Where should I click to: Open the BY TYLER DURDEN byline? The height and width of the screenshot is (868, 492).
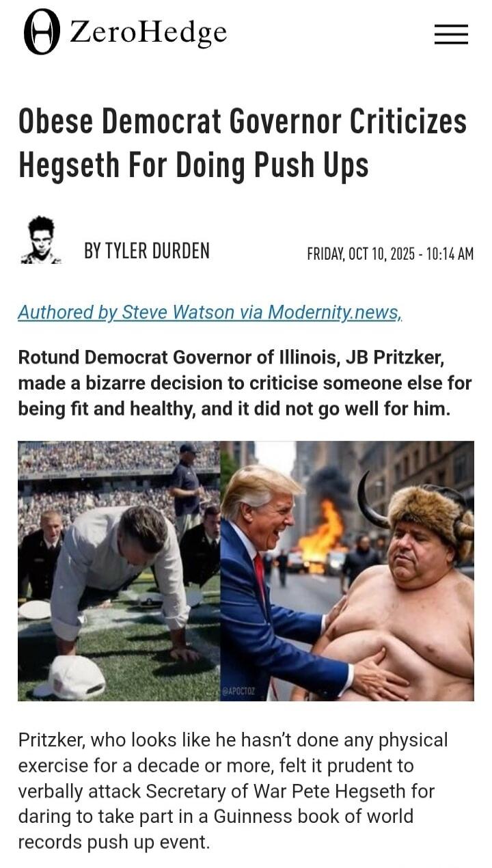[x=146, y=251]
